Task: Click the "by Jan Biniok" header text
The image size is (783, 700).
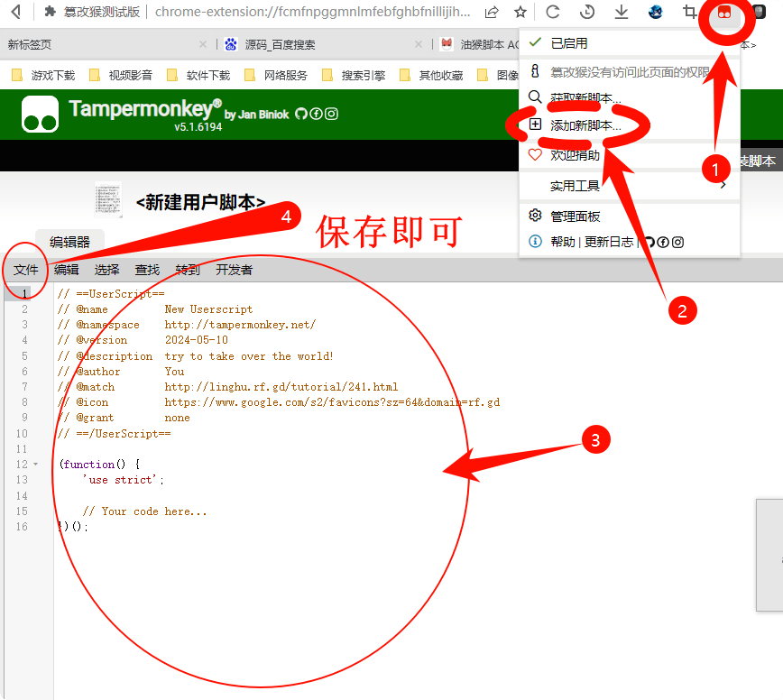Action: [x=257, y=115]
